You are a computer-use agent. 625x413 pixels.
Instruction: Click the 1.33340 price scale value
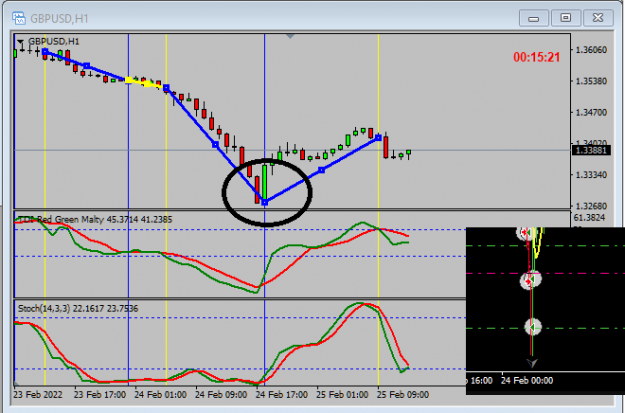coord(592,175)
